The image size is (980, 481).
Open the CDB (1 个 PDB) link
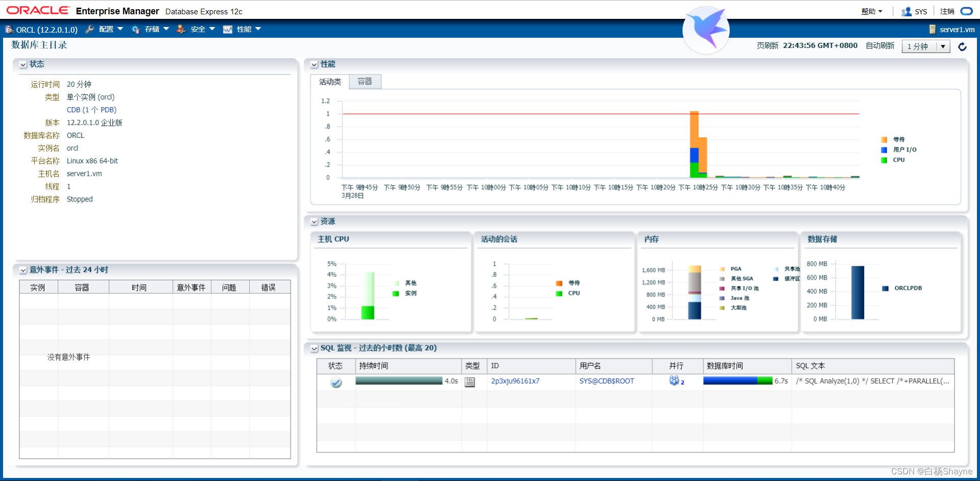(x=91, y=110)
